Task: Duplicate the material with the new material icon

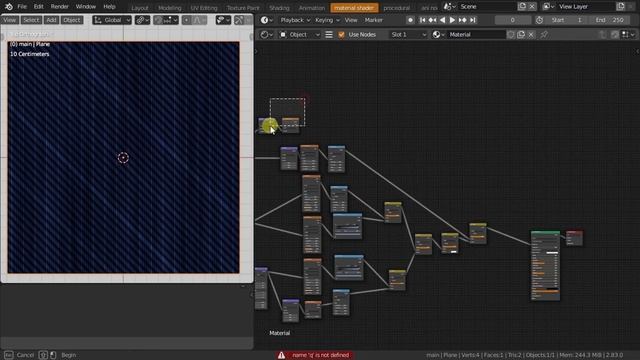Action: pyautogui.click(x=521, y=35)
